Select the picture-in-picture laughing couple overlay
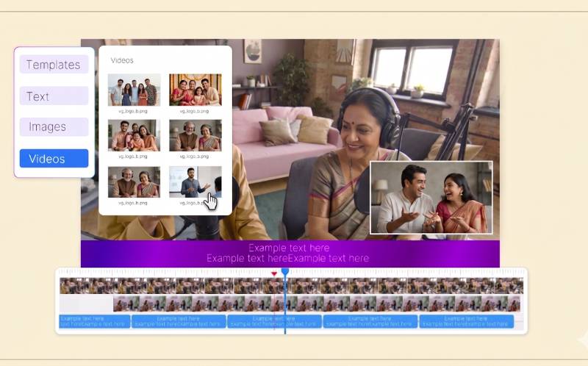 click(431, 198)
